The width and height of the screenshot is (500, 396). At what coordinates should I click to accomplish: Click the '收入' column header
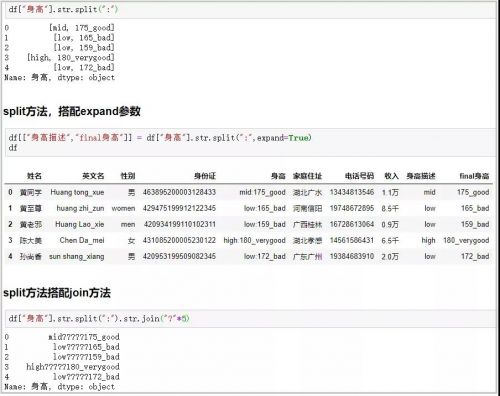391,176
